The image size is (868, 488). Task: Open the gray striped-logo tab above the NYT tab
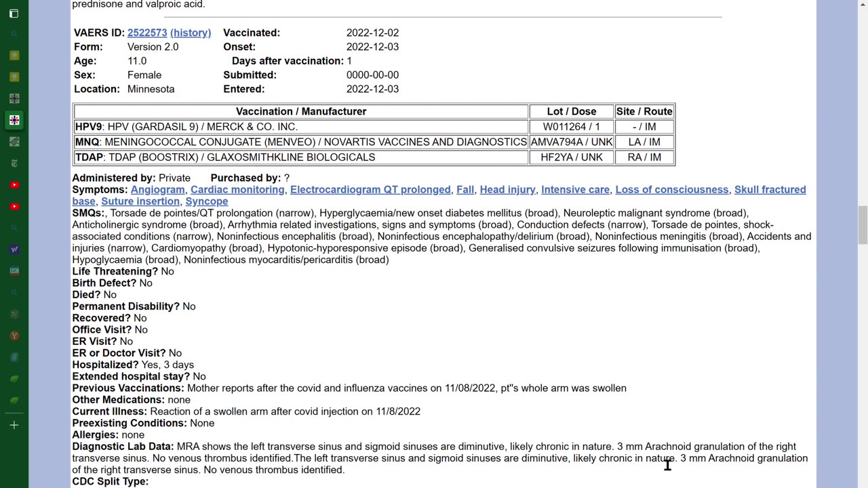pos(14,142)
